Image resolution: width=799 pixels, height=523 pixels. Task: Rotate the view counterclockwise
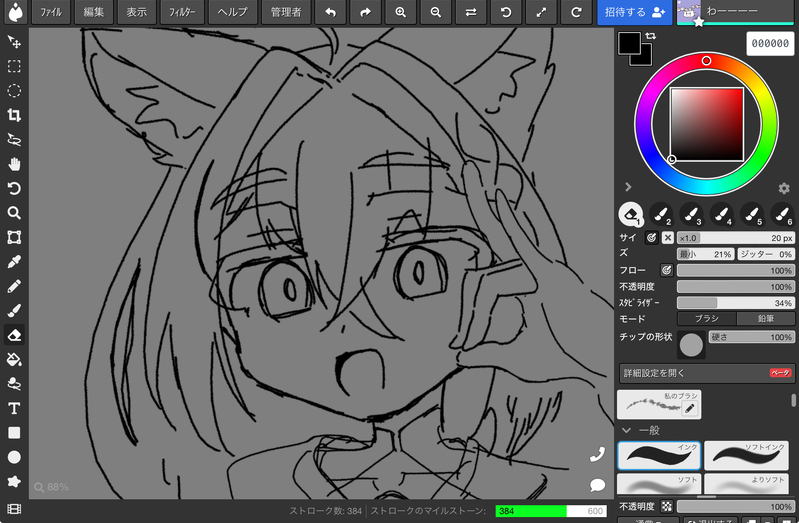click(x=506, y=12)
